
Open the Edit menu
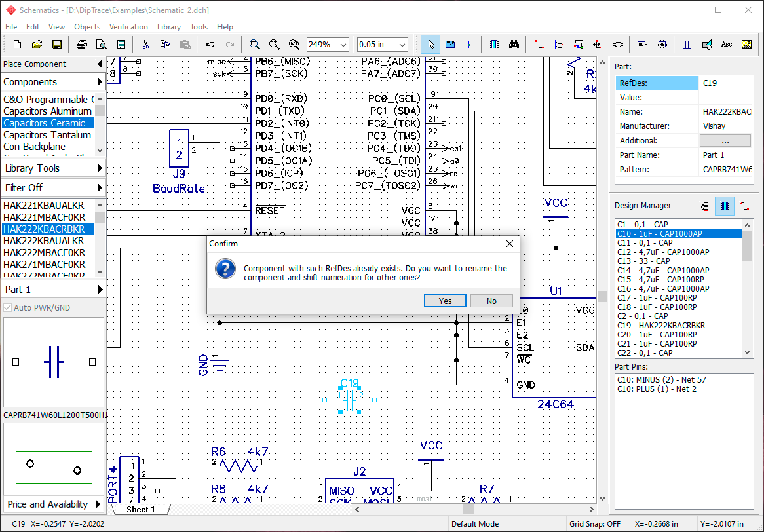(33, 27)
